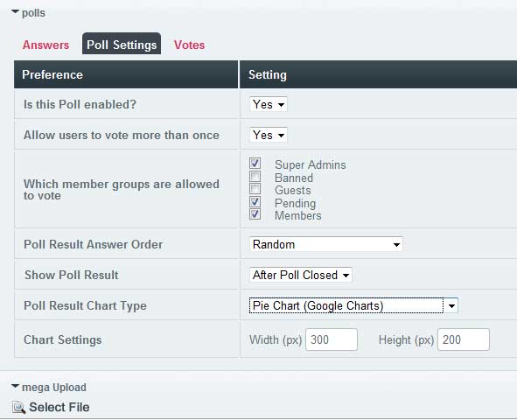Image resolution: width=517 pixels, height=420 pixels.
Task: Check the Guests voting checkbox
Action: coord(255,189)
